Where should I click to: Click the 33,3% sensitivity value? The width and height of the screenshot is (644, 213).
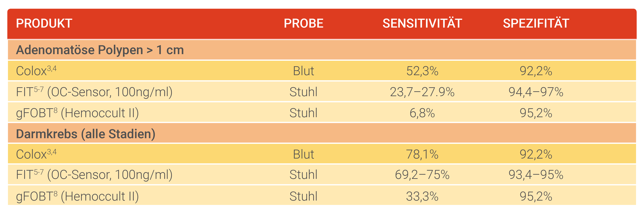[422, 196]
